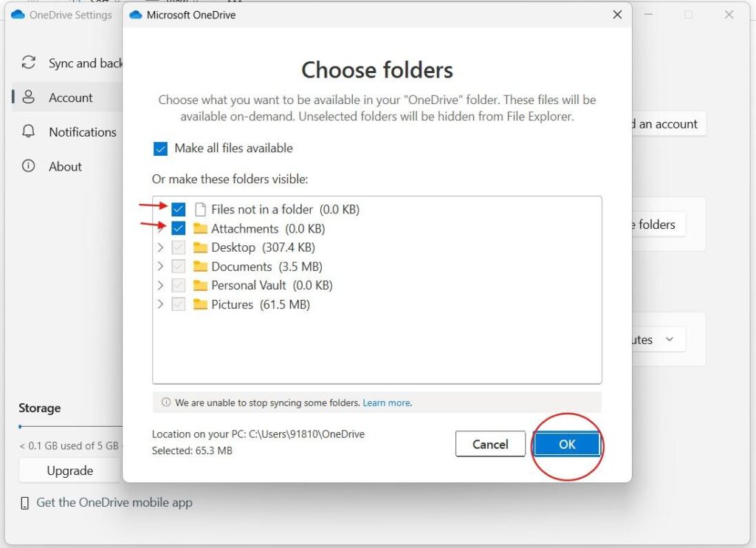The image size is (756, 548).
Task: Close the Microsoft OneDrive dialog
Action: (x=617, y=15)
